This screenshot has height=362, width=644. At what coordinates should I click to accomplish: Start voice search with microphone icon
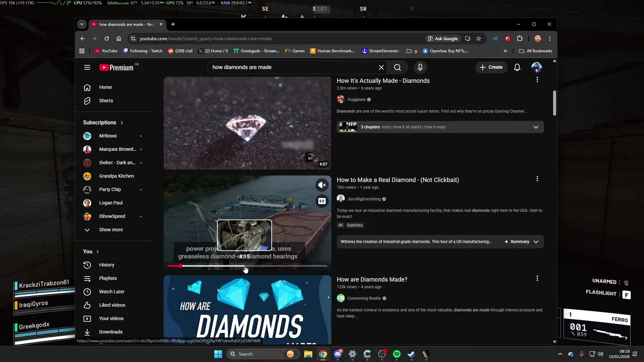[x=420, y=67]
